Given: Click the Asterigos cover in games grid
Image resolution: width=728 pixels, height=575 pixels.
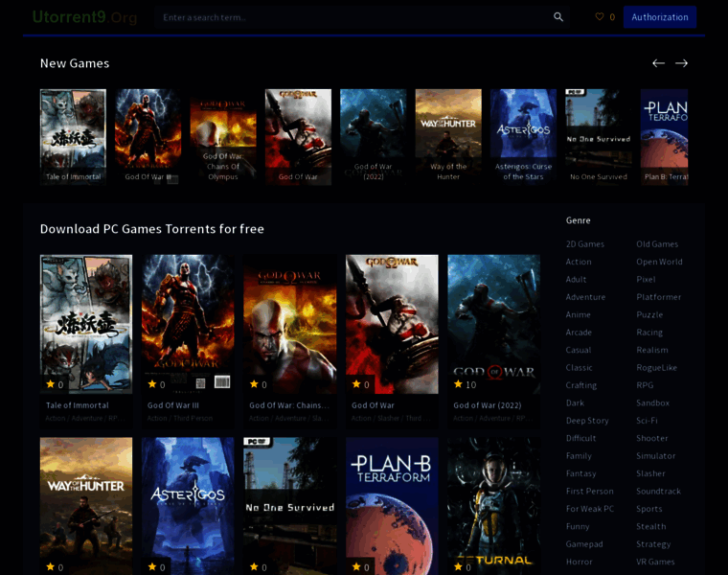Looking at the screenshot, I should pyautogui.click(x=188, y=506).
